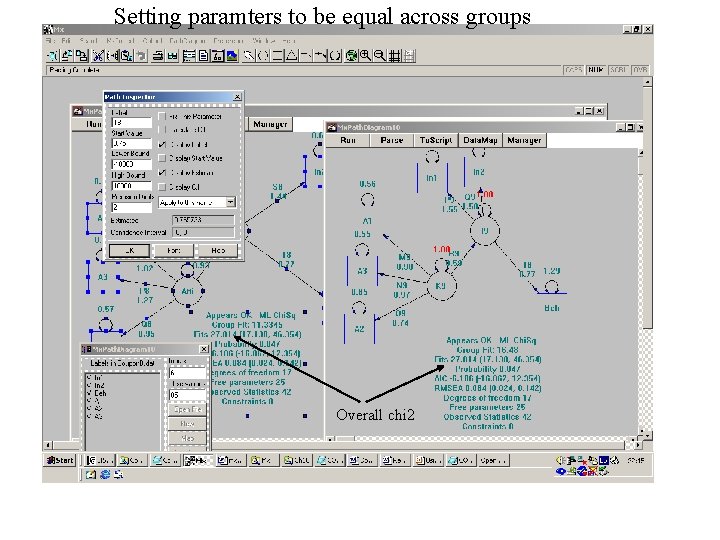Image resolution: width=720 pixels, height=540 pixels.
Task: Click the Start Value input field
Action: pos(132,143)
